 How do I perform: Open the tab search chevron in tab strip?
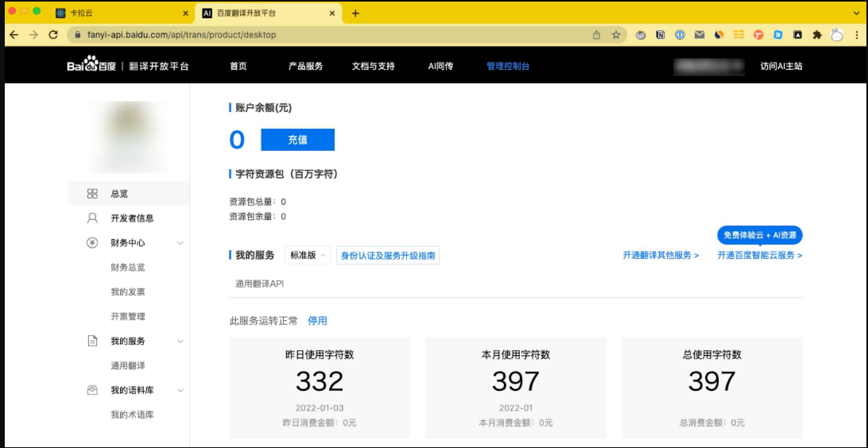click(x=856, y=14)
